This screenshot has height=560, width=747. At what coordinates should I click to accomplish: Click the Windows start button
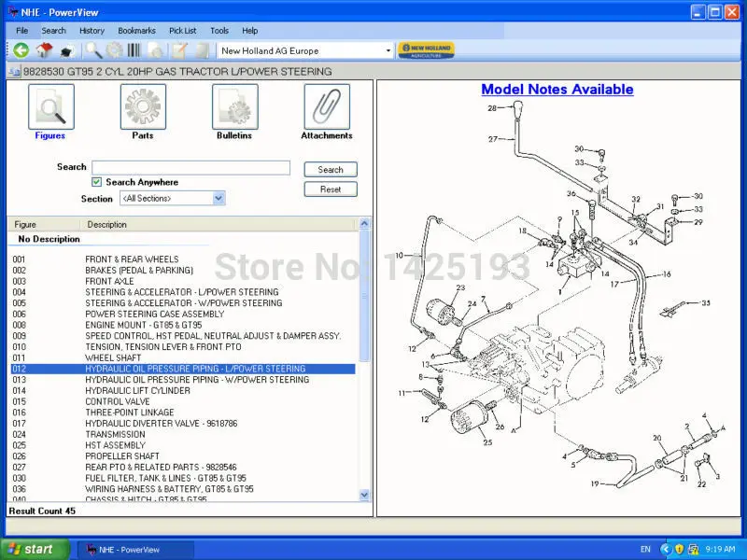pos(35,549)
